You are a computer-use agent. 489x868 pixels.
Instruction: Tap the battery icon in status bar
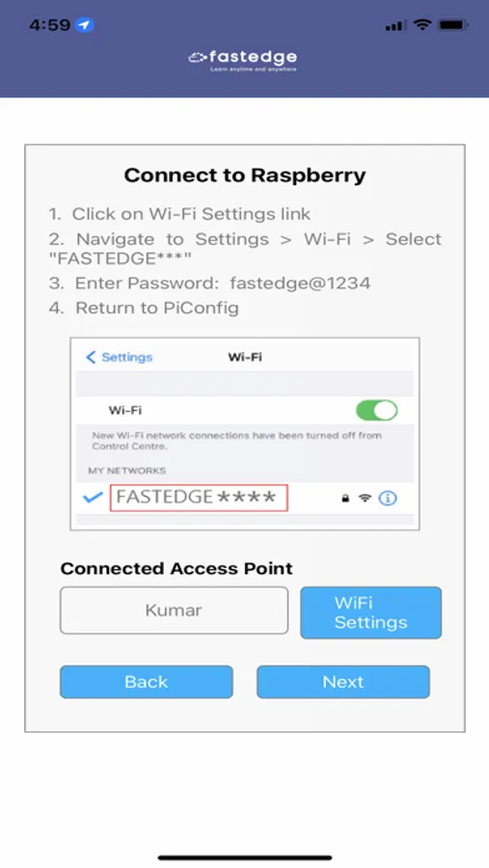tap(453, 25)
